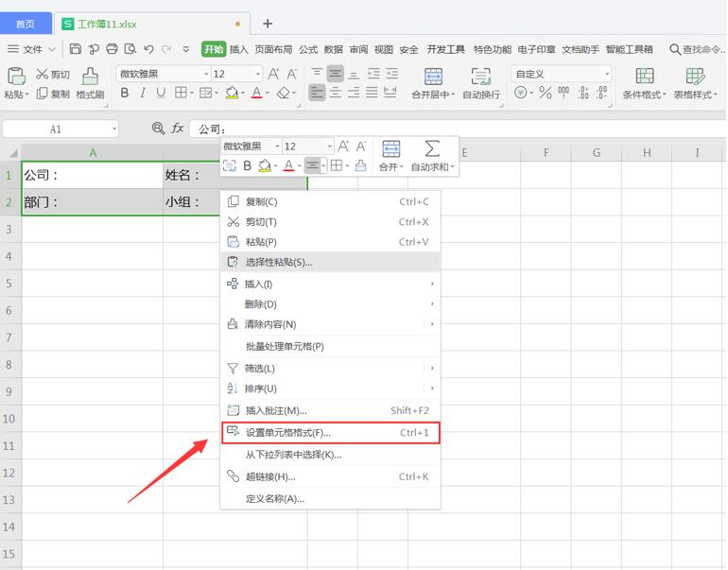The height and width of the screenshot is (570, 728).
Task: Click the zoom magnifier beside fx
Action: [158, 129]
